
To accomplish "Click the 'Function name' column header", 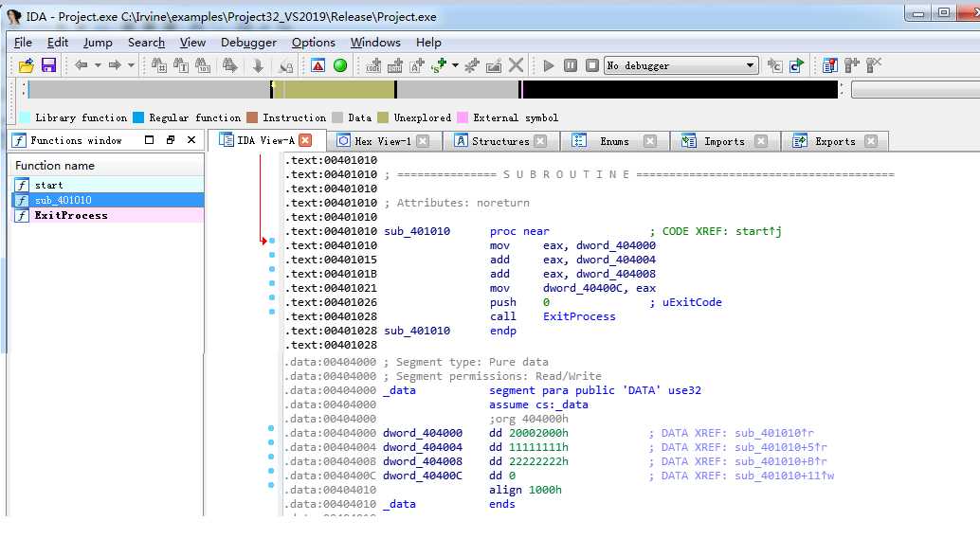I will click(x=107, y=166).
